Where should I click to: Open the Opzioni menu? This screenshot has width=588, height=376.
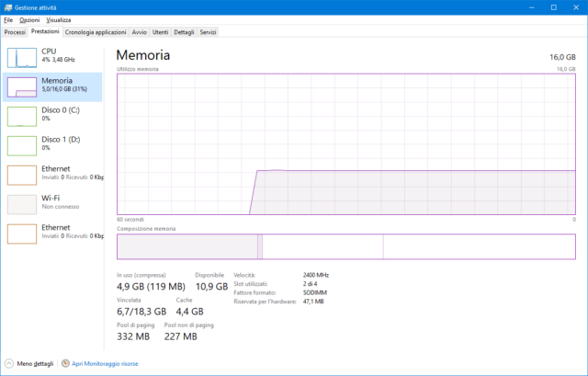point(29,19)
